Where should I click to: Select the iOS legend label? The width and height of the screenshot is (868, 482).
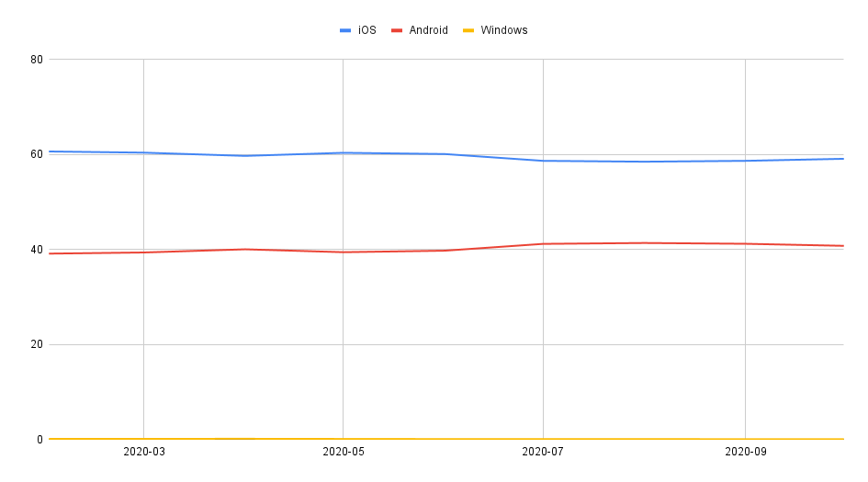pos(367,30)
